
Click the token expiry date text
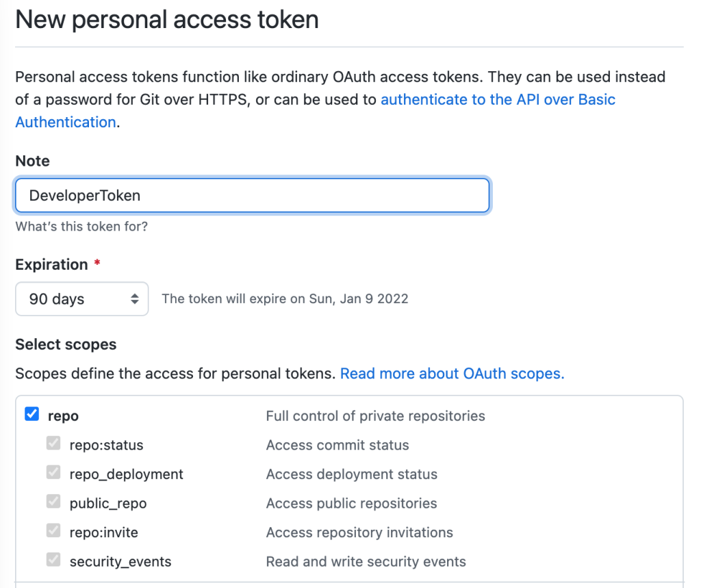point(285,298)
